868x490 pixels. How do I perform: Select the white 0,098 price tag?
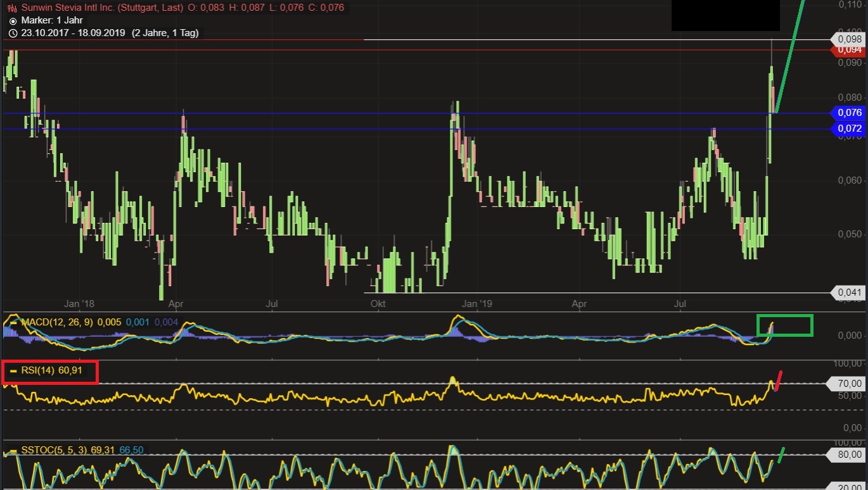[x=849, y=39]
